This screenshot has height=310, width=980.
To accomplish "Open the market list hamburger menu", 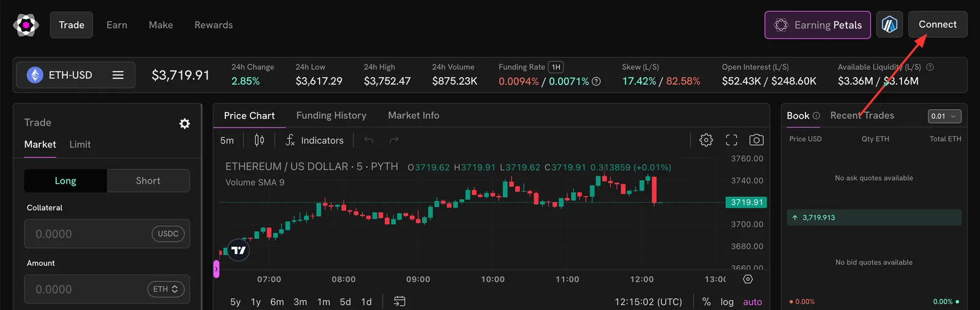I will click(x=118, y=75).
